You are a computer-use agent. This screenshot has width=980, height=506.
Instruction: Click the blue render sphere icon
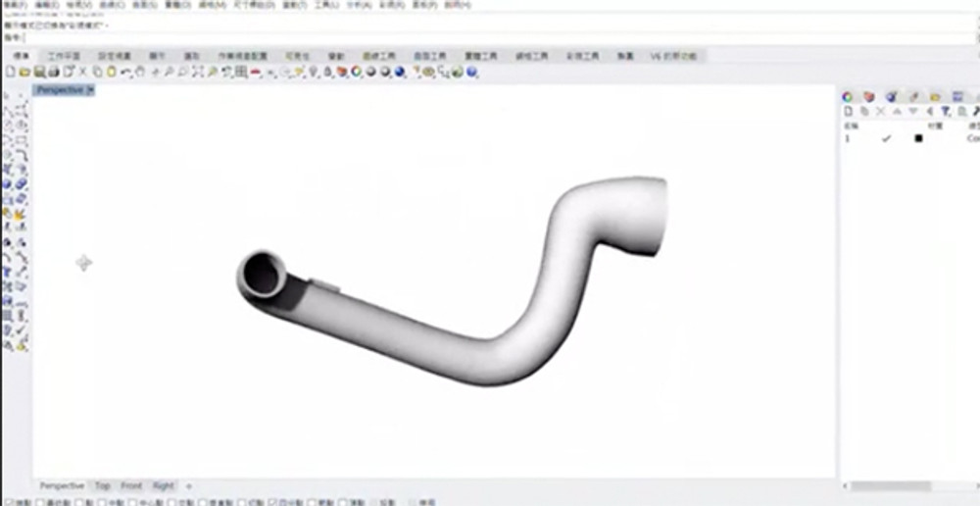[400, 72]
